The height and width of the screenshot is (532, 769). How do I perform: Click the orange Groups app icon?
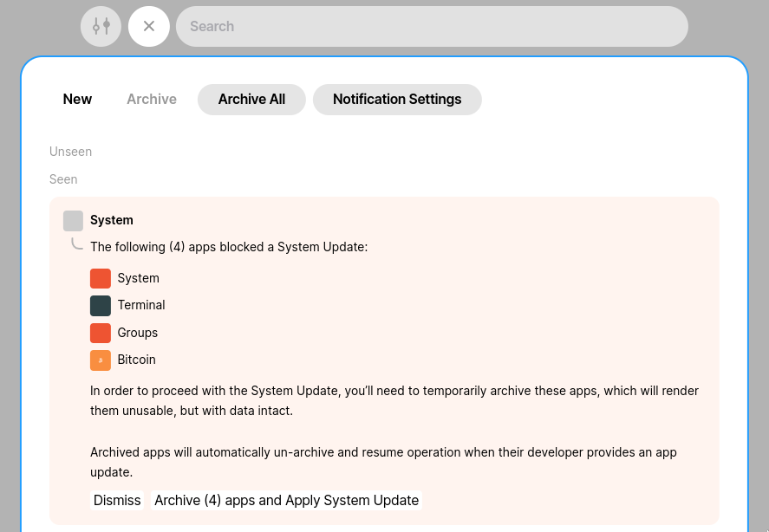point(101,333)
